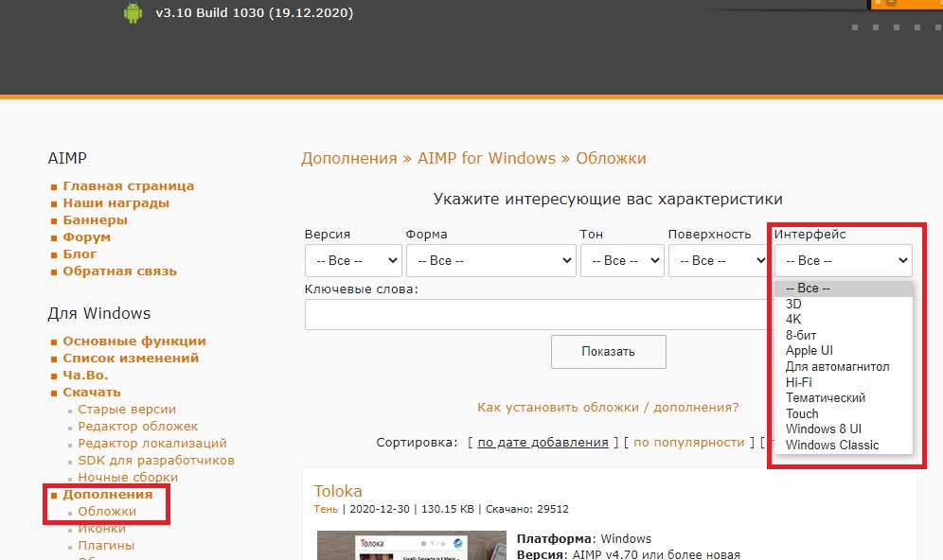943x560 pixels.
Task: Open Редактор локализаций sublink
Action: coord(152,444)
